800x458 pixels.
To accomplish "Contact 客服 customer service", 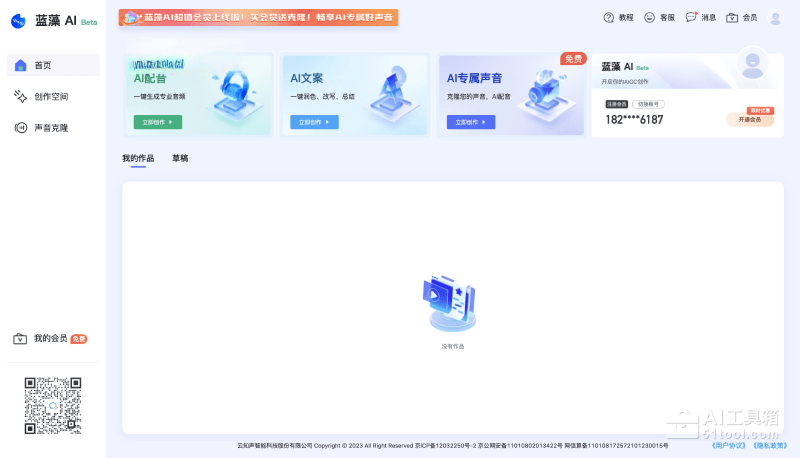I will coord(659,18).
